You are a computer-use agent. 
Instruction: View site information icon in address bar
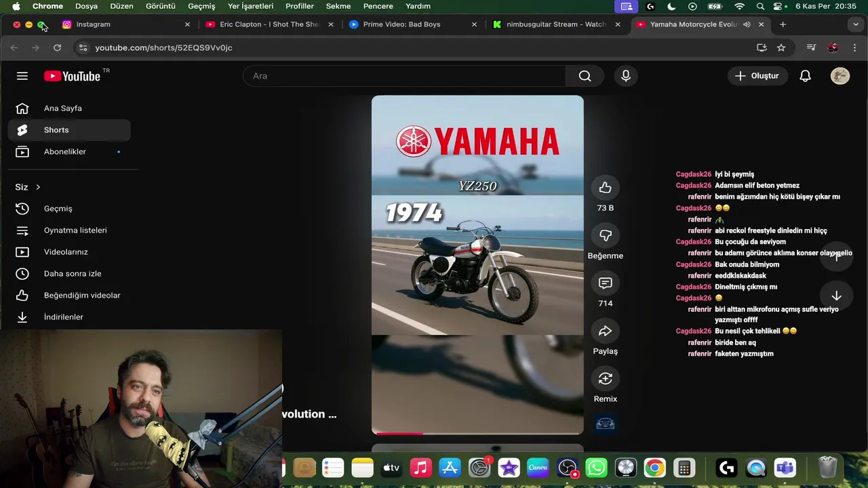tap(83, 47)
